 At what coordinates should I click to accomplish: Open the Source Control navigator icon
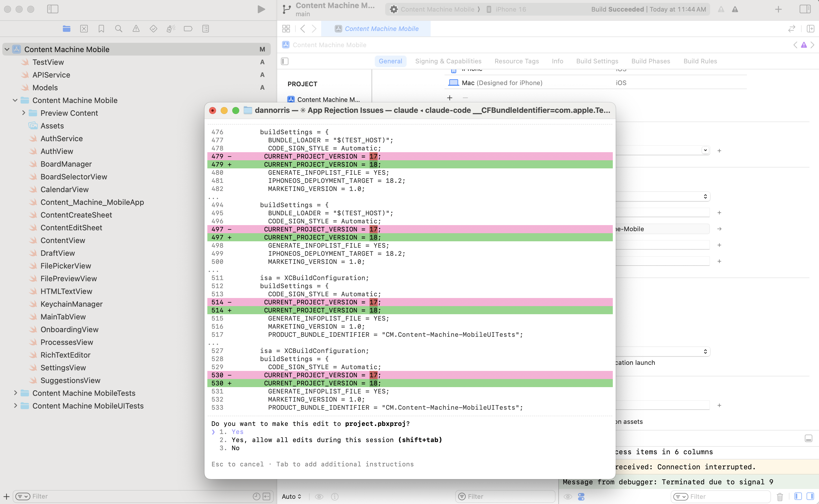[x=84, y=29]
